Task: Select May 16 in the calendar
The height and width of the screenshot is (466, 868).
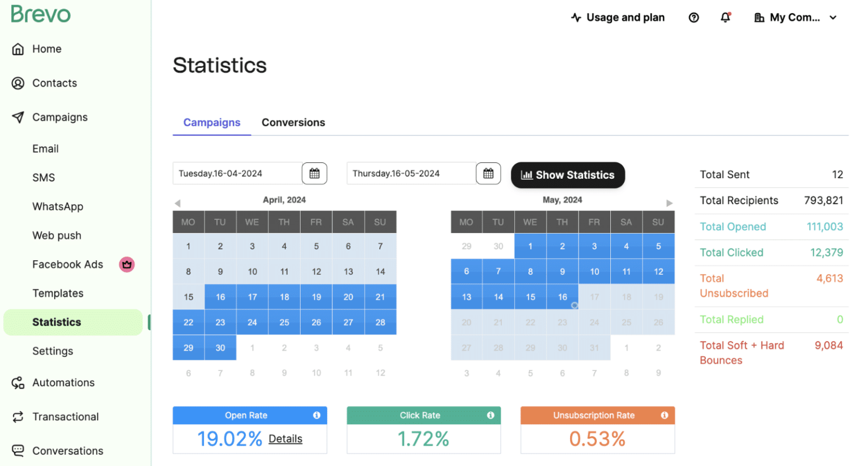Action: (562, 296)
